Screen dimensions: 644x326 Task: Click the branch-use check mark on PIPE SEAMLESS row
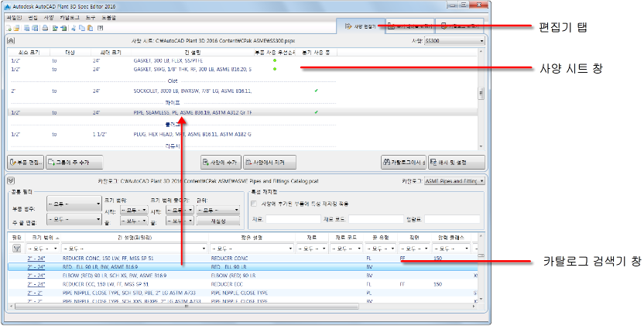click(x=317, y=112)
